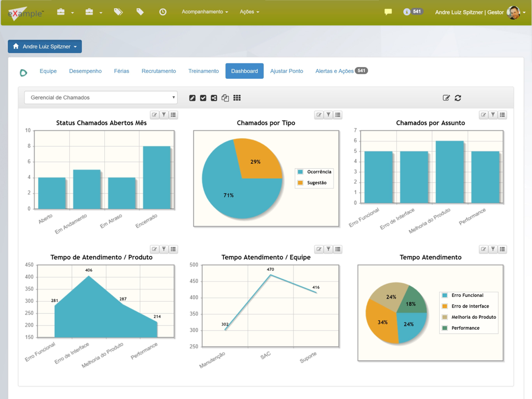Switch to the Recrutamento tab
The width and height of the screenshot is (532, 399).
[x=159, y=71]
